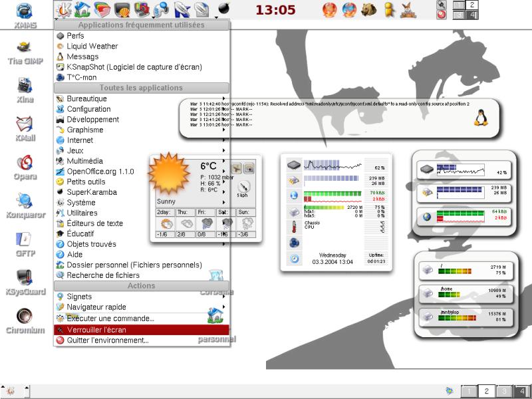Image resolution: width=532 pixels, height=399 pixels.
Task: Switch to desktop 1 in the bottom pager
Action: 469,391
